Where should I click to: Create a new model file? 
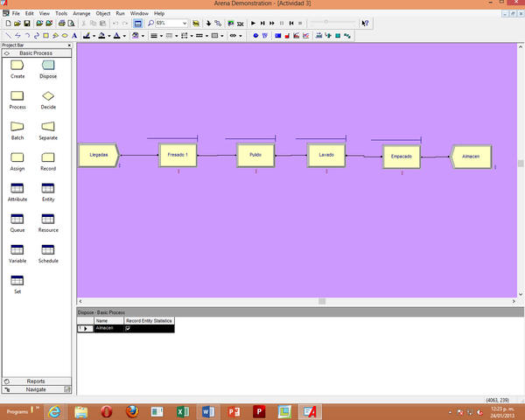[x=9, y=24]
